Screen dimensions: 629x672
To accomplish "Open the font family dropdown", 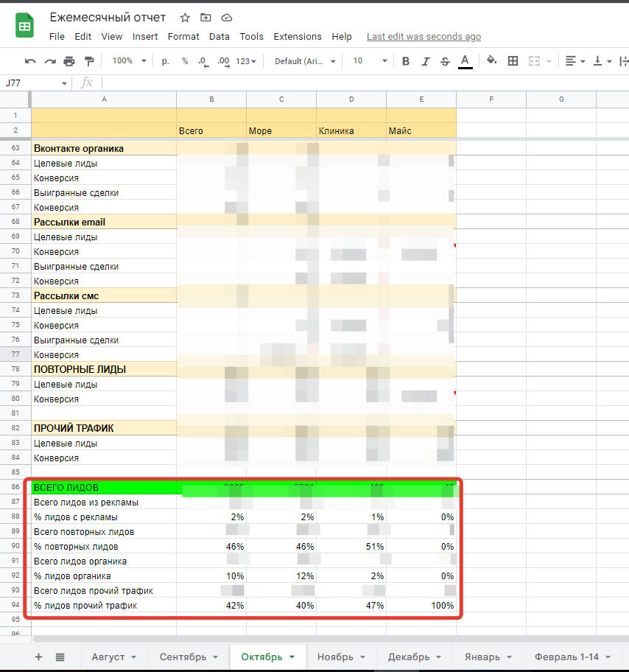I will click(x=305, y=61).
